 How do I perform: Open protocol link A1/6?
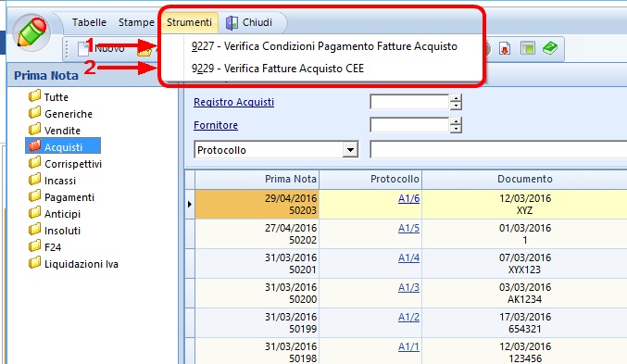(x=408, y=198)
